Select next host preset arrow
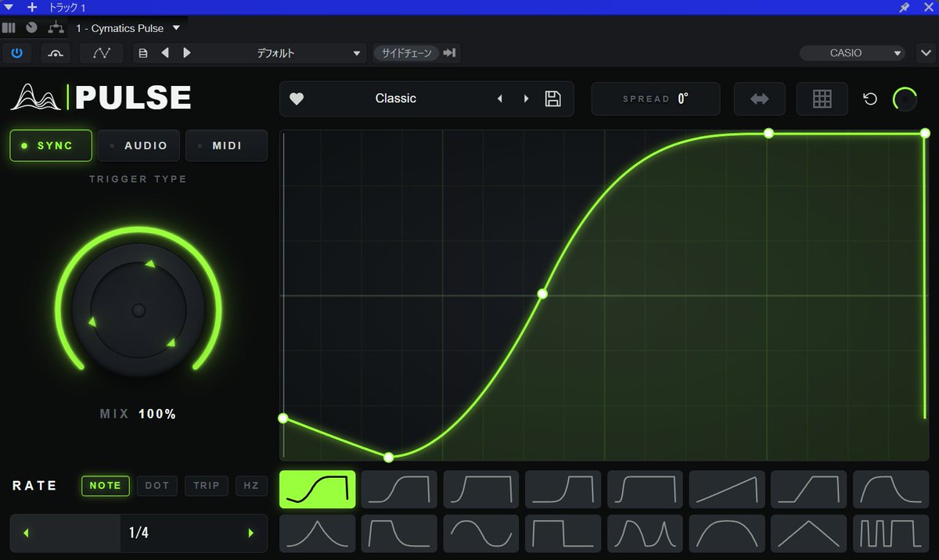The width and height of the screenshot is (939, 560). click(186, 53)
